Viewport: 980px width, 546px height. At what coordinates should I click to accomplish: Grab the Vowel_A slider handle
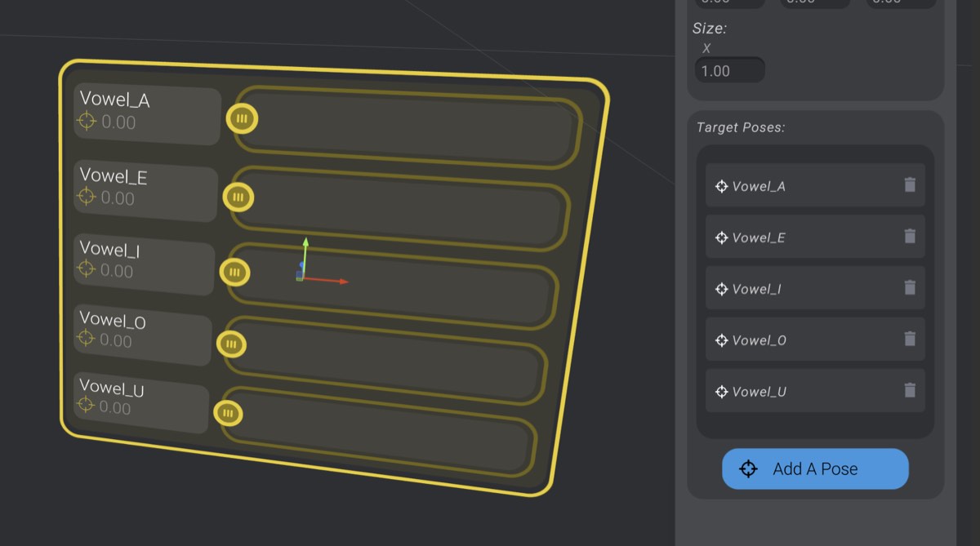241,119
